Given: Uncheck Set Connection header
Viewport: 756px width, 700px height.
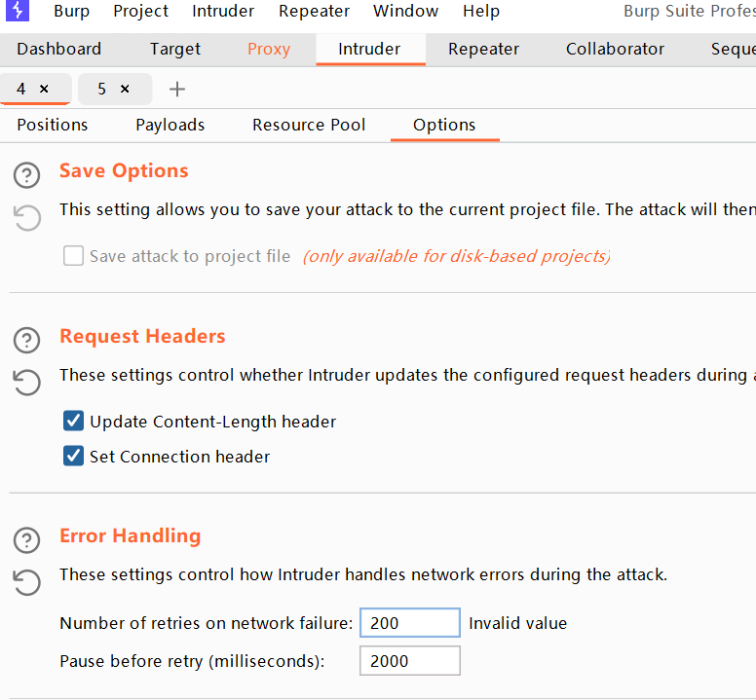Looking at the screenshot, I should tap(73, 456).
